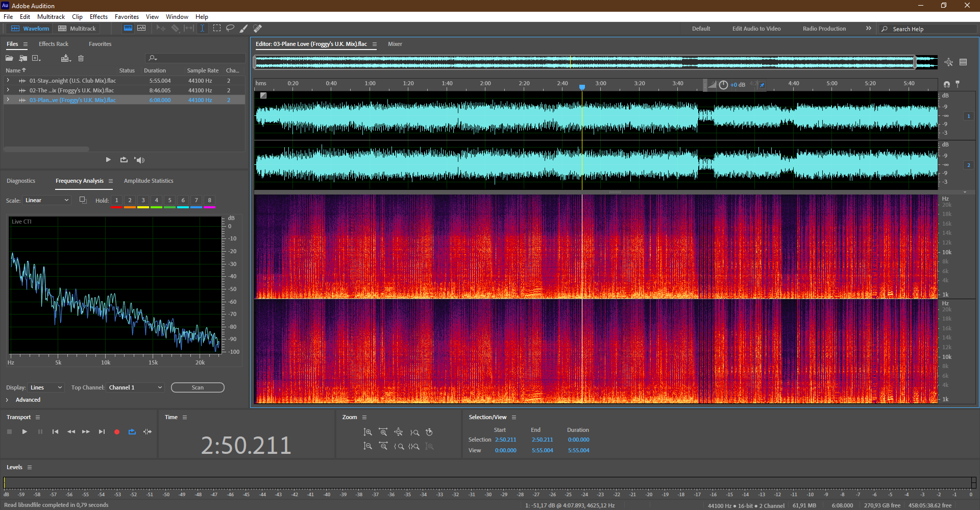Toggle Skip Selection in Transport
The height and width of the screenshot is (510, 980).
coord(148,432)
